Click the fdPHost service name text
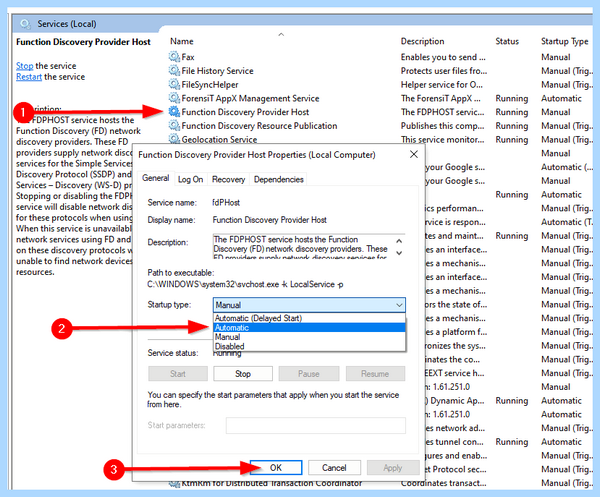The height and width of the screenshot is (497, 600). [226, 202]
